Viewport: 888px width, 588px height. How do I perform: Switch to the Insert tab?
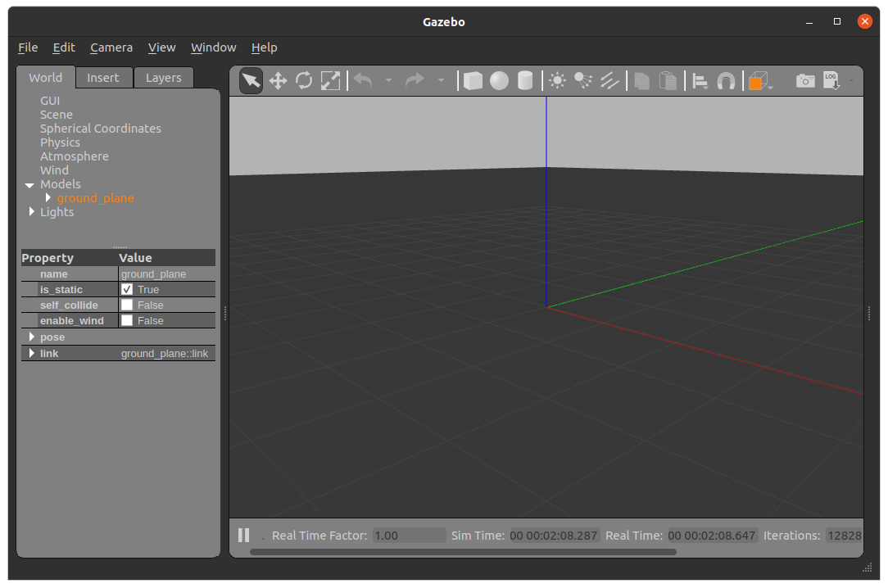click(103, 78)
